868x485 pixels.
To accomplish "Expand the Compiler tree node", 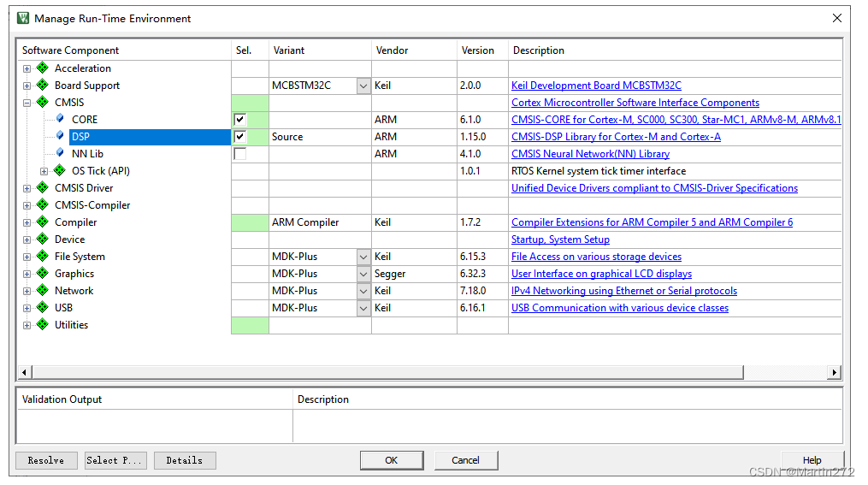I will click(27, 222).
